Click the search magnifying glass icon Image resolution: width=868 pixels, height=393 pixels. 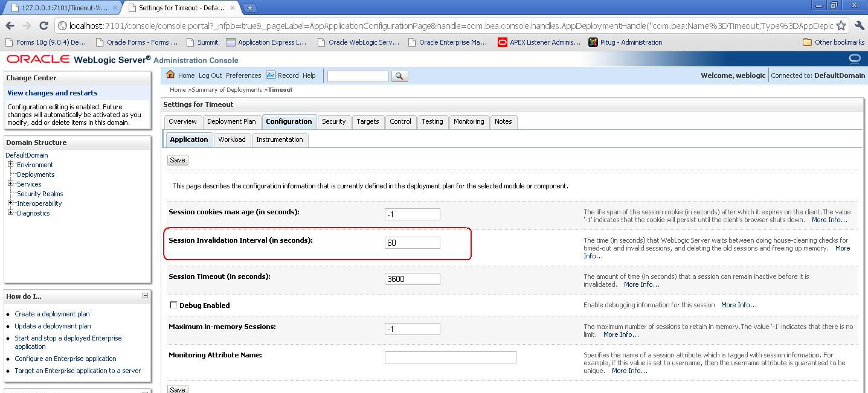pyautogui.click(x=399, y=76)
